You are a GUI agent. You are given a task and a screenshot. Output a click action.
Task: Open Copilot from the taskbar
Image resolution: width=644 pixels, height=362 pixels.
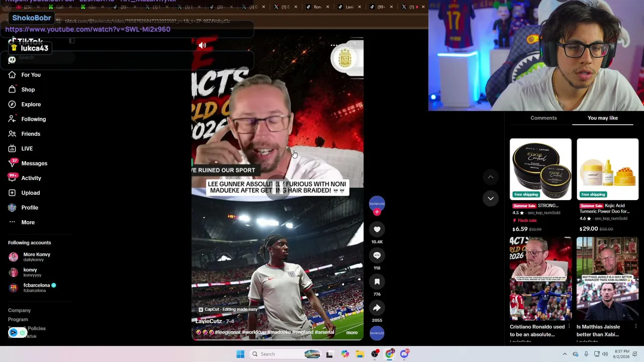pos(345,354)
